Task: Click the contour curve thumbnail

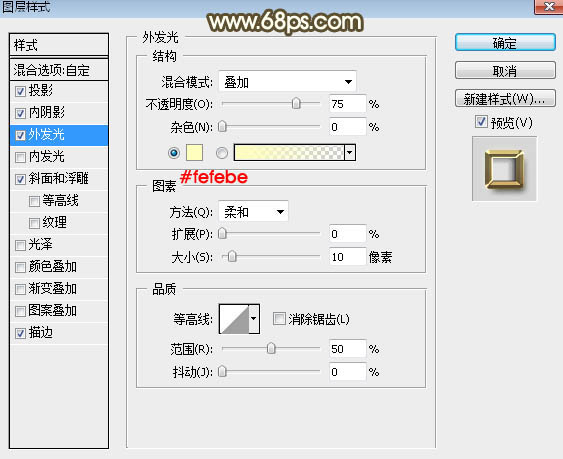Action: point(234,319)
